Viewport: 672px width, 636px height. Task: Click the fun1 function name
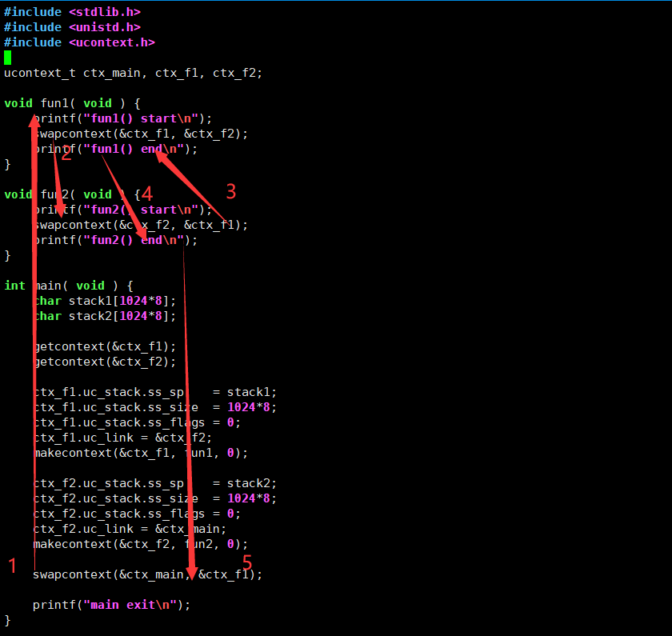[54, 102]
